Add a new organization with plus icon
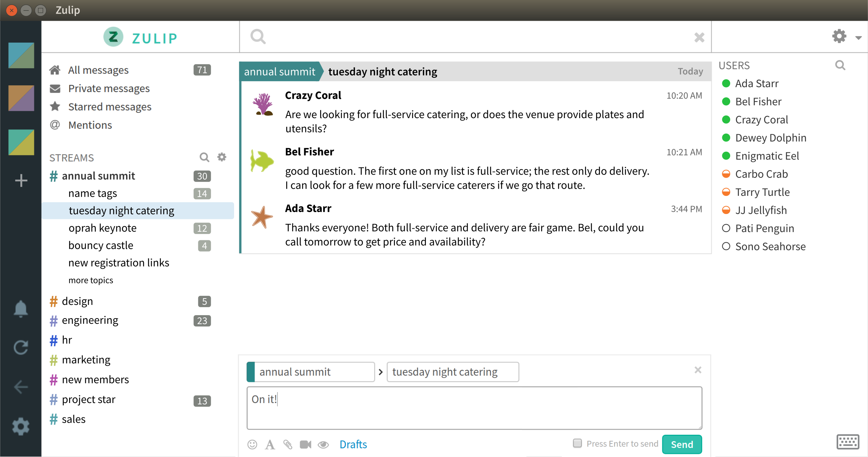868x457 pixels. click(21, 180)
